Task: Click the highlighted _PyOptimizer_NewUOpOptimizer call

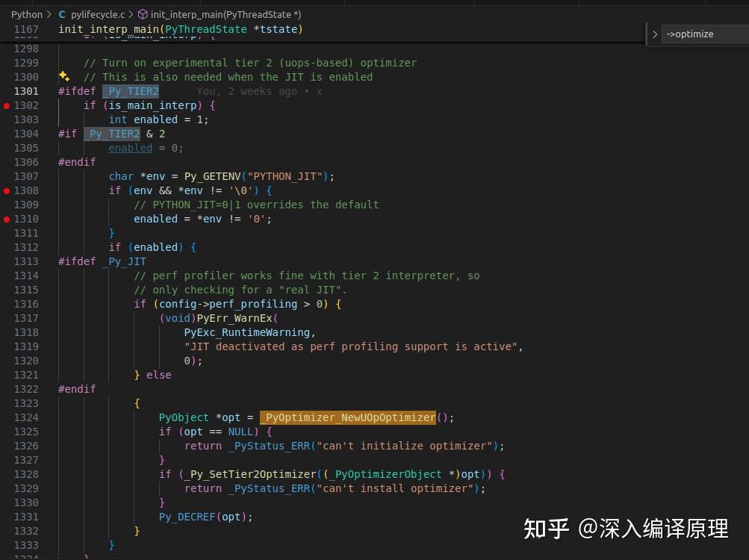Action: tap(348, 417)
